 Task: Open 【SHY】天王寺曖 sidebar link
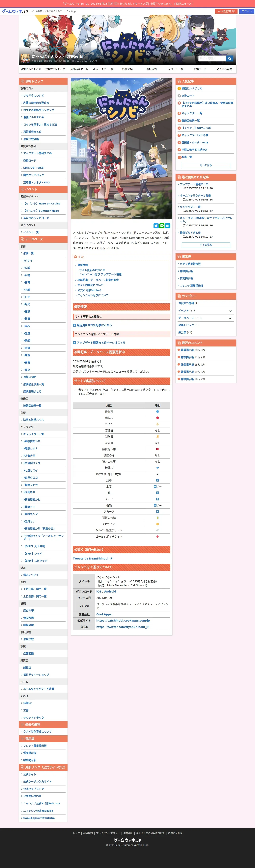(34, 547)
